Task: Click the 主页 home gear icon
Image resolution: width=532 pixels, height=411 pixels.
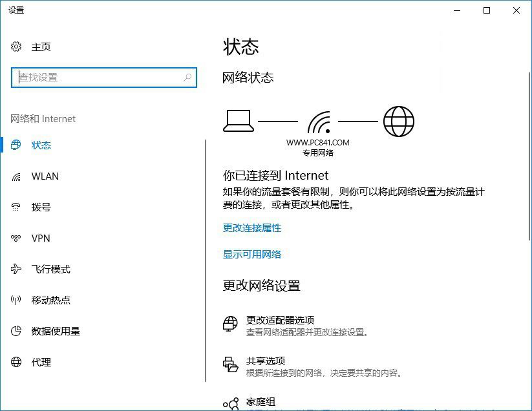Action: click(x=16, y=47)
